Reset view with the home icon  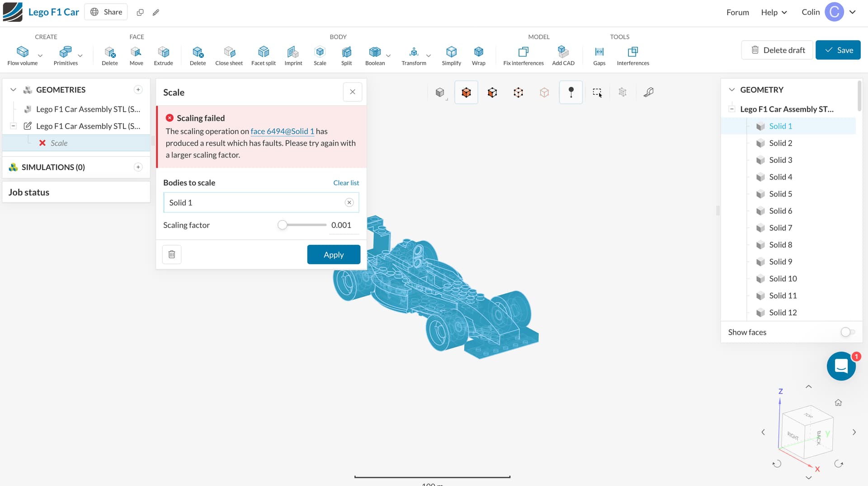[838, 403]
